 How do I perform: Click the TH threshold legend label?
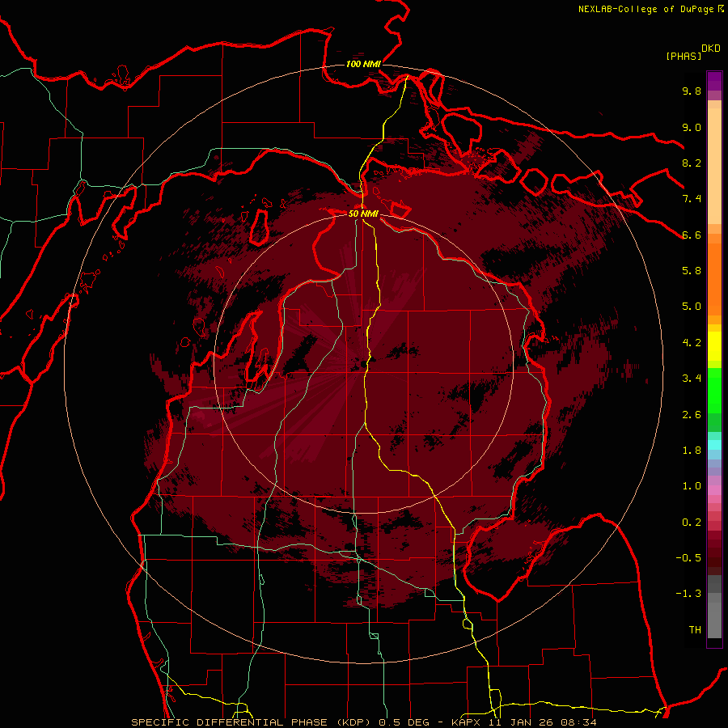tap(695, 630)
